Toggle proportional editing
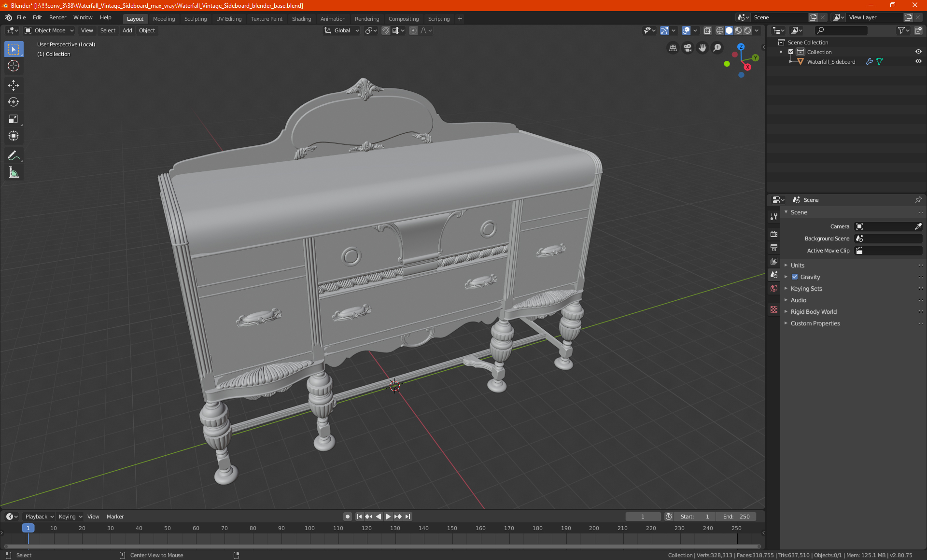The image size is (927, 560). 413,30
